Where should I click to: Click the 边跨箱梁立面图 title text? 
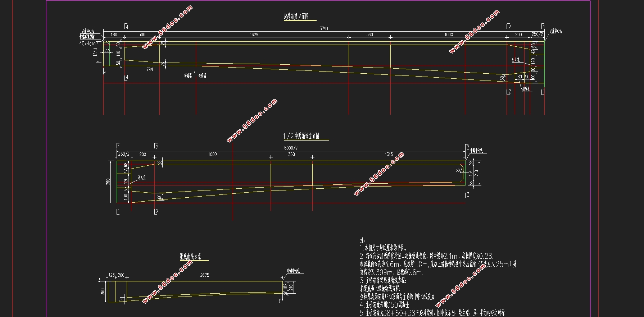(x=296, y=17)
